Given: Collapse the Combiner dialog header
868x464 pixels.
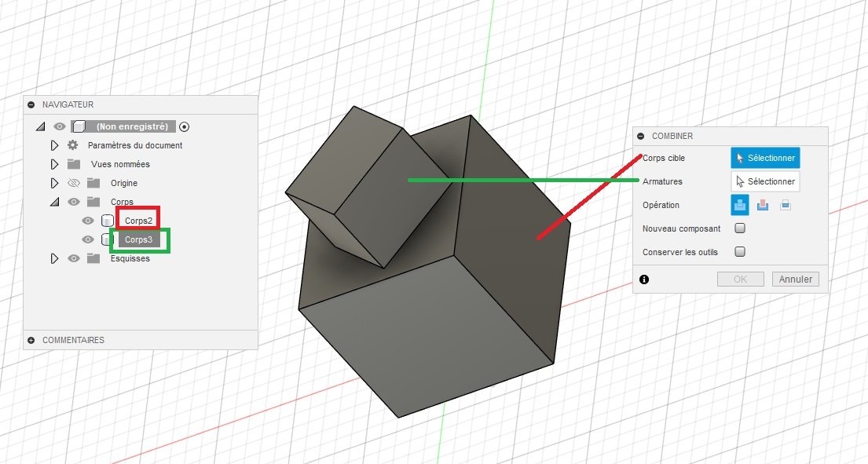Looking at the screenshot, I should (640, 136).
